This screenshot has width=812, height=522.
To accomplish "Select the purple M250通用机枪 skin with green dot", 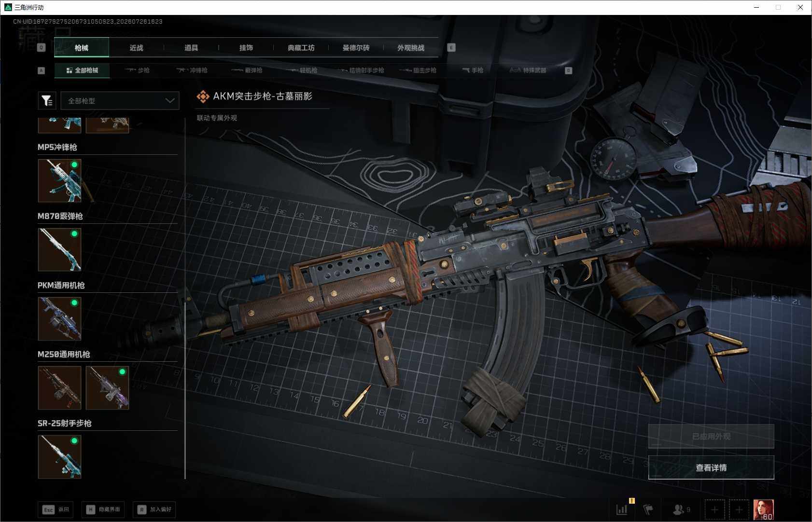I will click(x=107, y=387).
